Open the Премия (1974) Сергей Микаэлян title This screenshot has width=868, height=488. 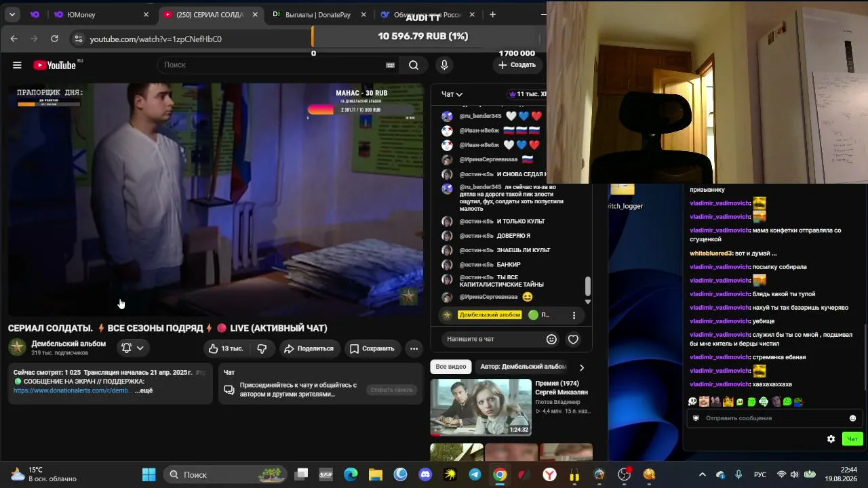561,388
